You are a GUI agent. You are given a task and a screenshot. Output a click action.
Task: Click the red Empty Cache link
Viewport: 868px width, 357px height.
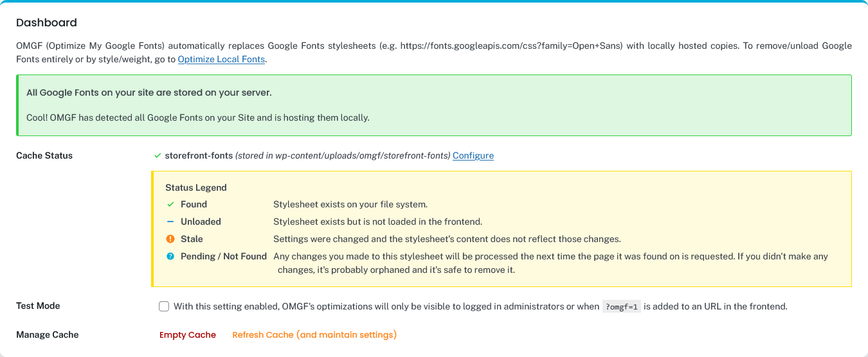click(x=188, y=335)
